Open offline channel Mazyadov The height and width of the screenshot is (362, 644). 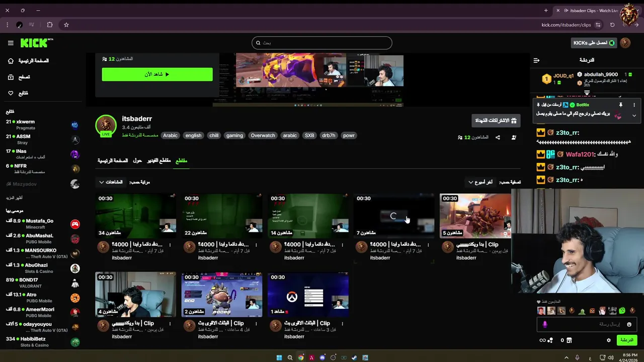pos(42,184)
